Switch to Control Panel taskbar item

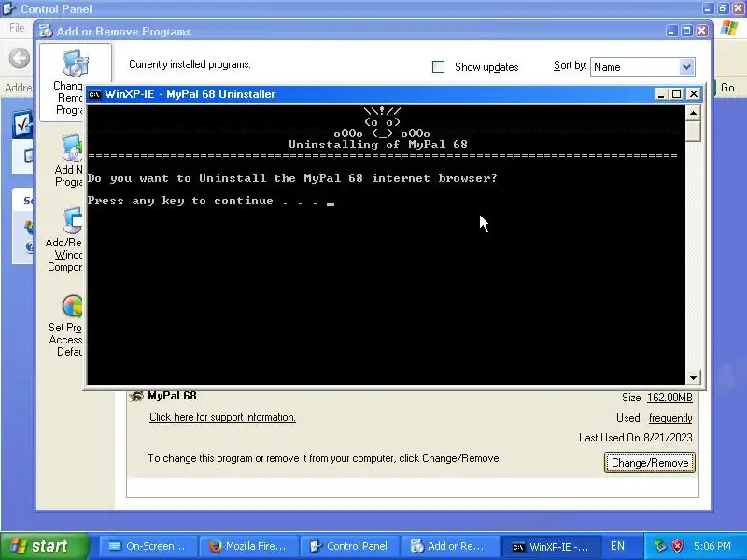pos(349,546)
